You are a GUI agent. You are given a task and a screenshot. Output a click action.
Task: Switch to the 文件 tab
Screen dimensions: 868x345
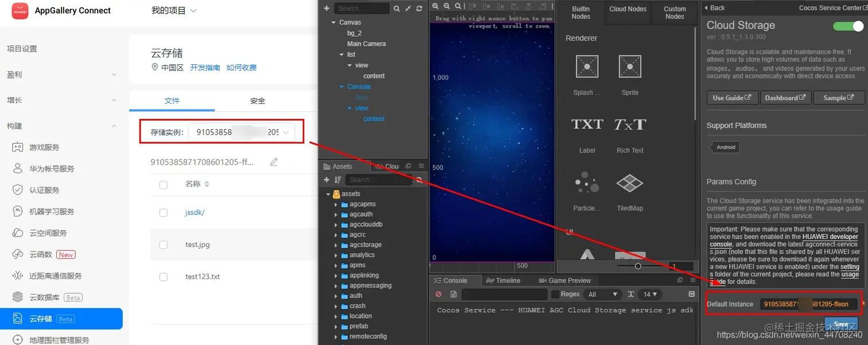click(x=172, y=100)
